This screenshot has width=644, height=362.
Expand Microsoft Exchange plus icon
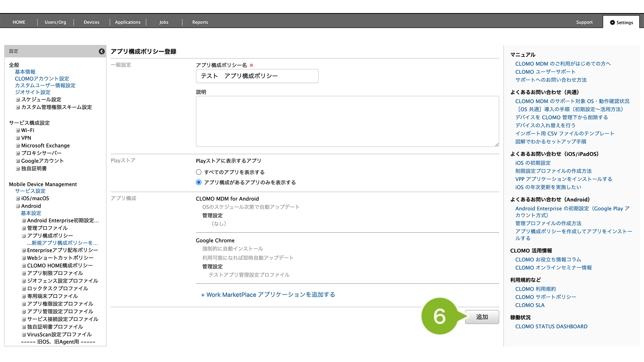click(18, 146)
